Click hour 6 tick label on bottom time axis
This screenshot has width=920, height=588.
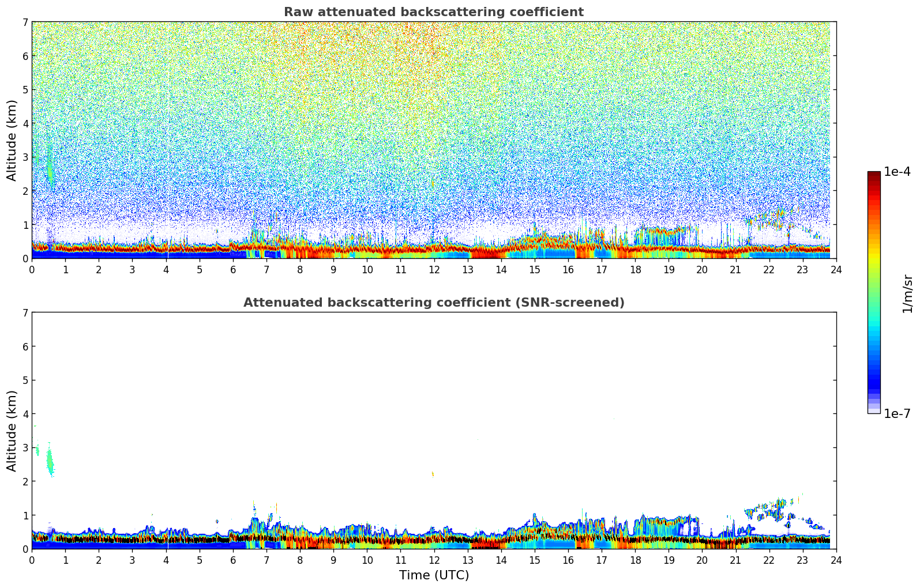coord(233,560)
